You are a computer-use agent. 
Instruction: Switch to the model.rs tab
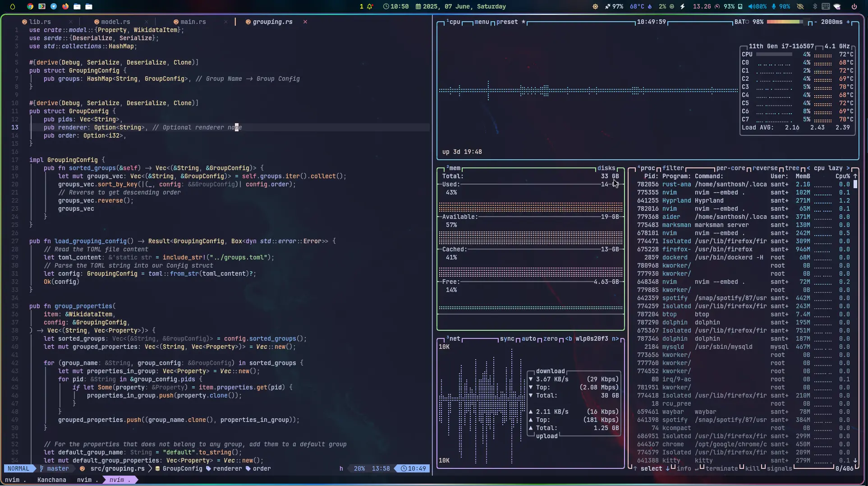112,22
